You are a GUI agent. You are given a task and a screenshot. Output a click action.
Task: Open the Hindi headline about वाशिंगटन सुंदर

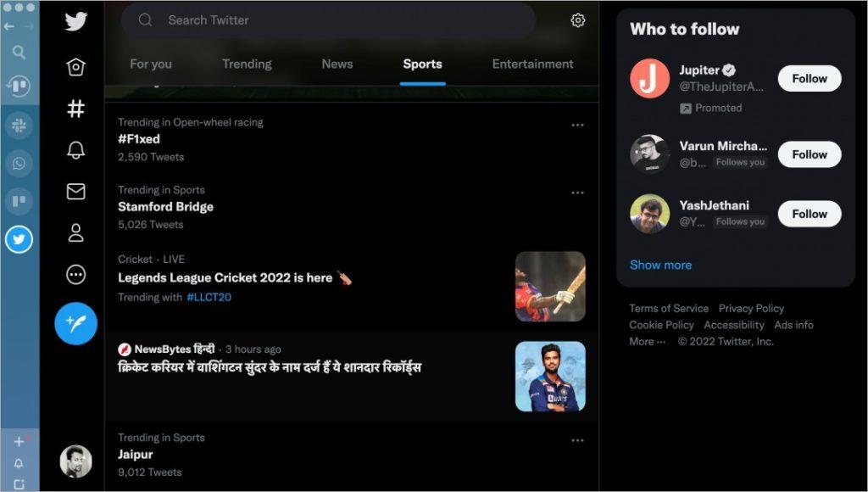coord(270,368)
